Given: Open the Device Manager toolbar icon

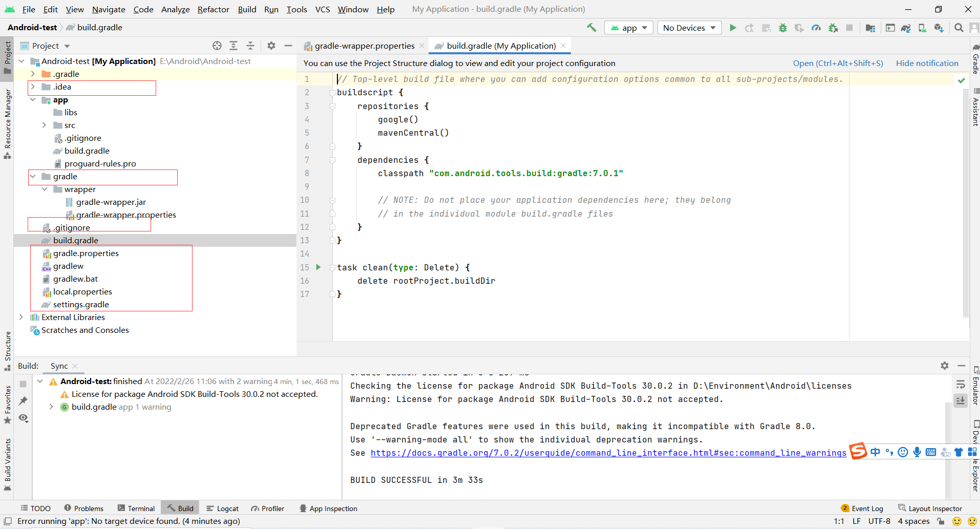Looking at the screenshot, I should (922, 28).
